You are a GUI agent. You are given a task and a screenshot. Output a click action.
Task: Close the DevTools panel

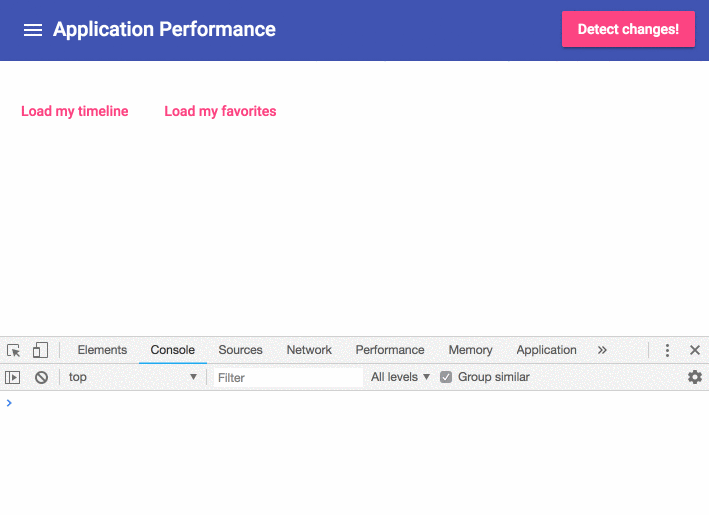point(695,350)
